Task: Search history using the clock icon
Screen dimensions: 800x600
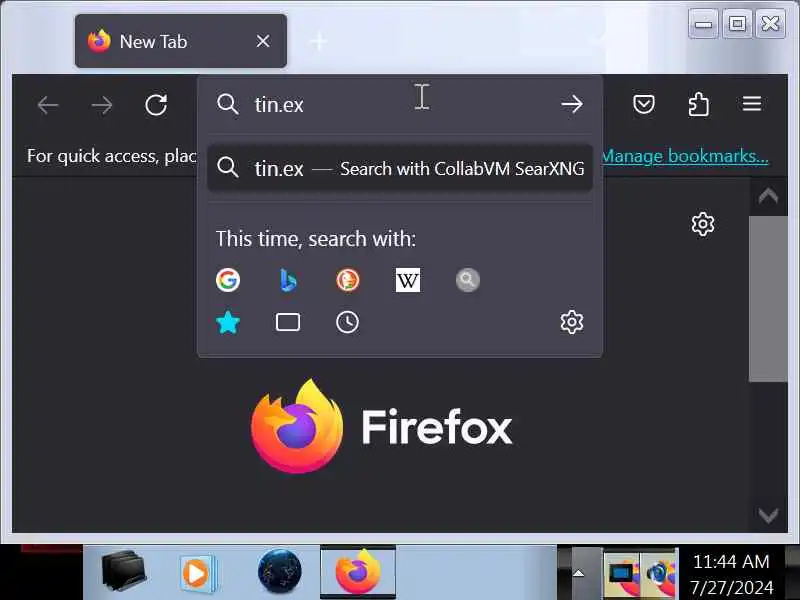Action: (347, 322)
